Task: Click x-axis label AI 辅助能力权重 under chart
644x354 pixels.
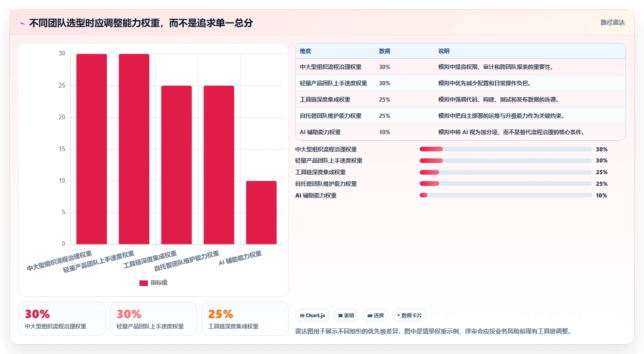Action: (x=241, y=259)
